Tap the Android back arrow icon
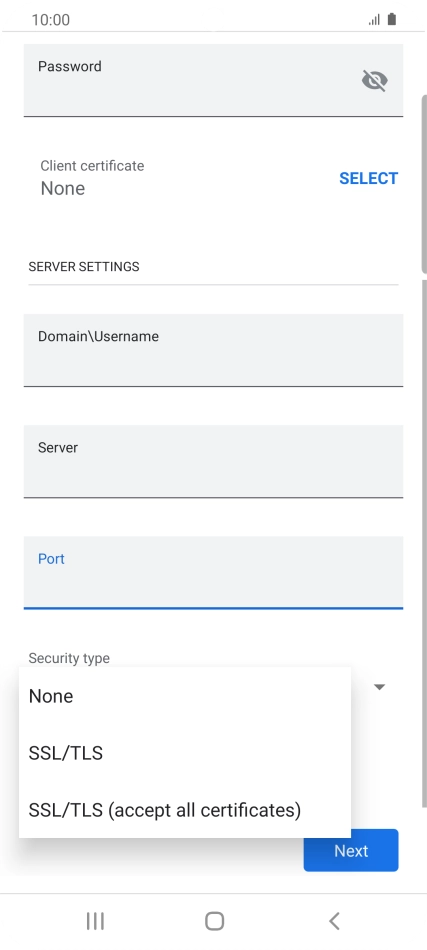 click(x=334, y=921)
